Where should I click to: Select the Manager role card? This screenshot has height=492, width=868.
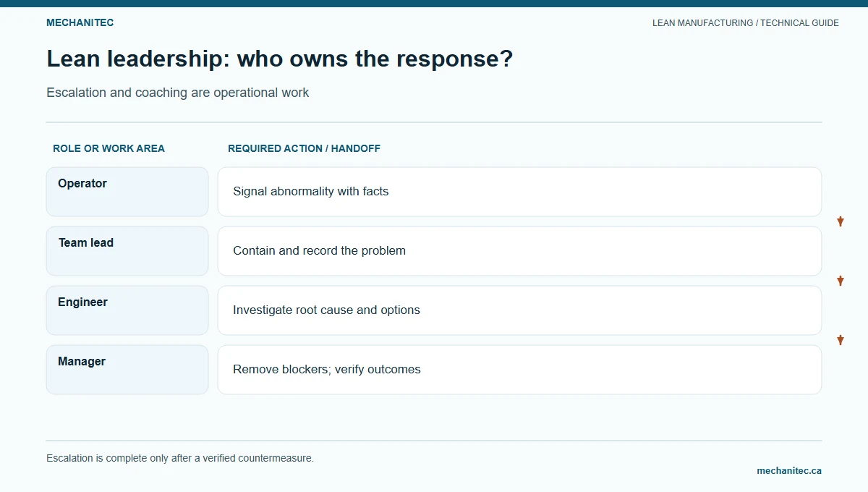[127, 370]
